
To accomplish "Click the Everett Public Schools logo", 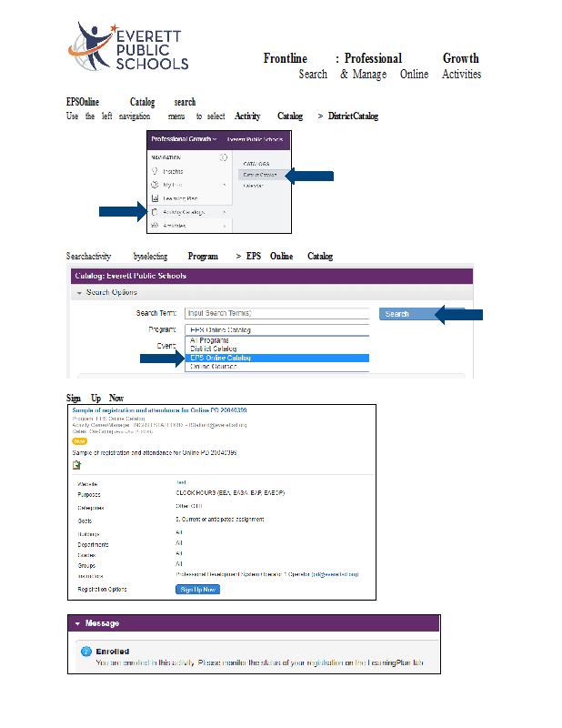I will pos(128,46).
